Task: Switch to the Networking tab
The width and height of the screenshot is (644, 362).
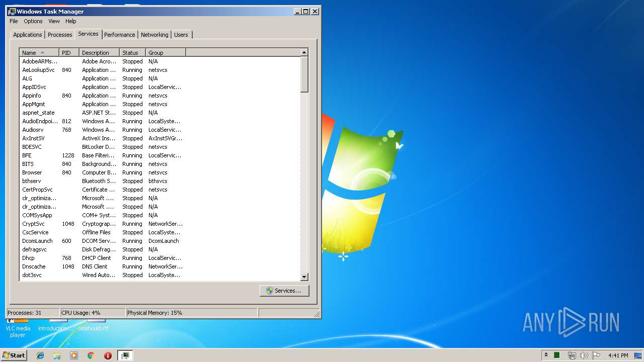Action: [x=154, y=35]
